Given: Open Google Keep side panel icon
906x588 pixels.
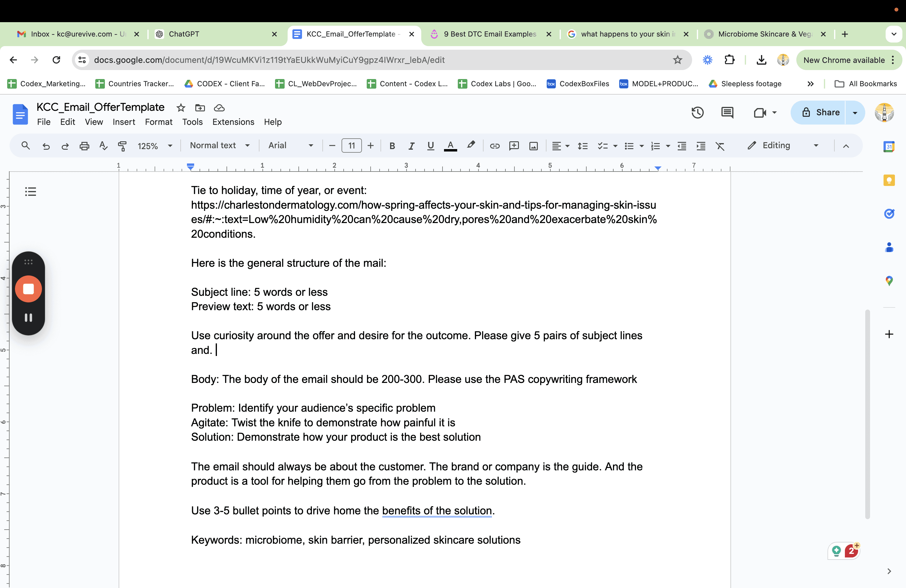Looking at the screenshot, I should [x=889, y=180].
